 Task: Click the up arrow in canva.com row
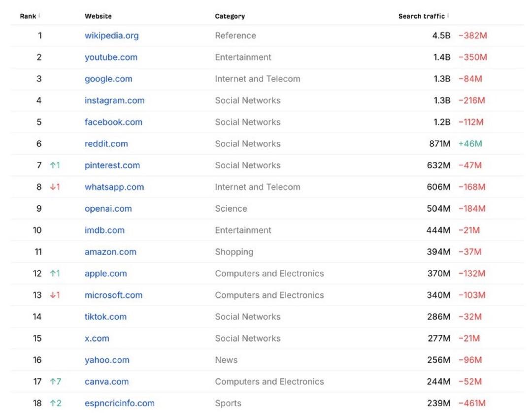tap(53, 382)
